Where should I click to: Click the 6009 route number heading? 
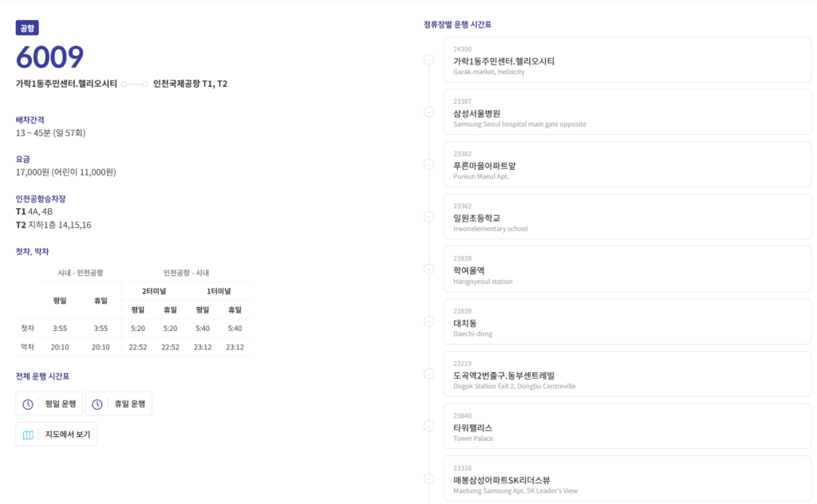(x=49, y=57)
